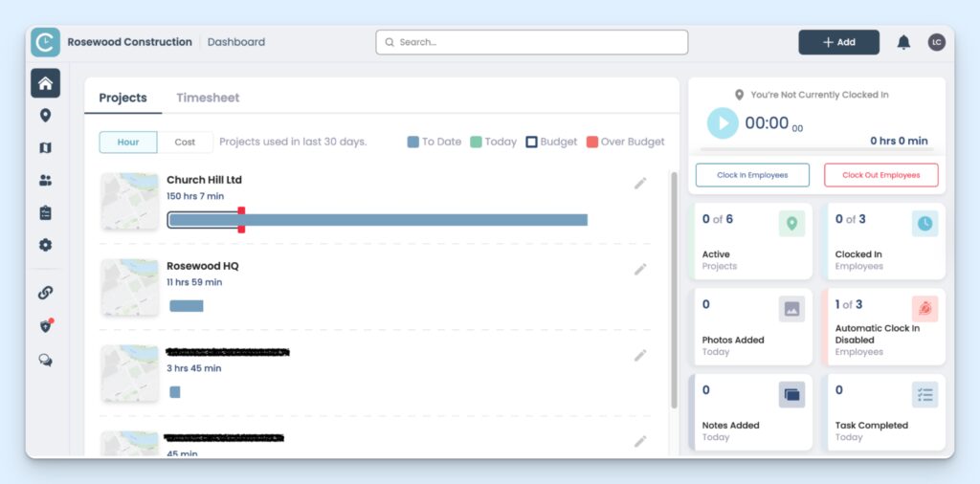Select the Cost view toggle
The height and width of the screenshot is (484, 980).
(x=185, y=143)
